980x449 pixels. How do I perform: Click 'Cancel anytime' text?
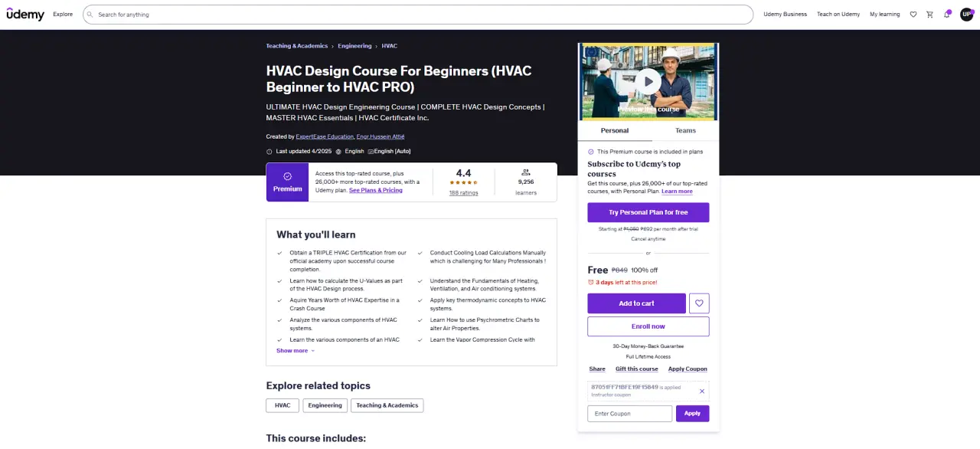tap(648, 239)
